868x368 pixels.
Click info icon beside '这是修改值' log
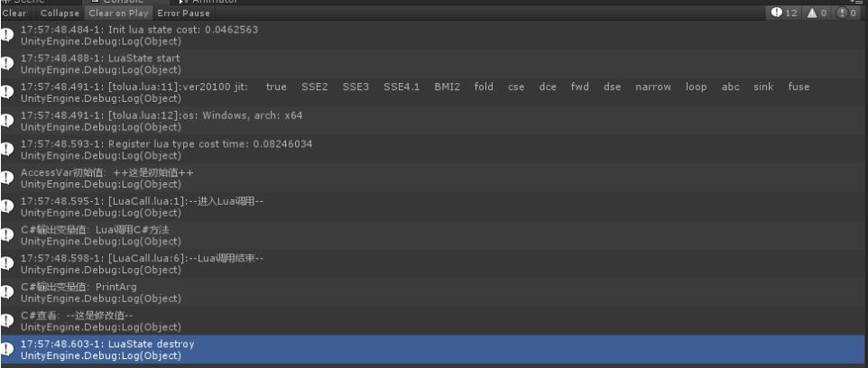click(x=7, y=321)
